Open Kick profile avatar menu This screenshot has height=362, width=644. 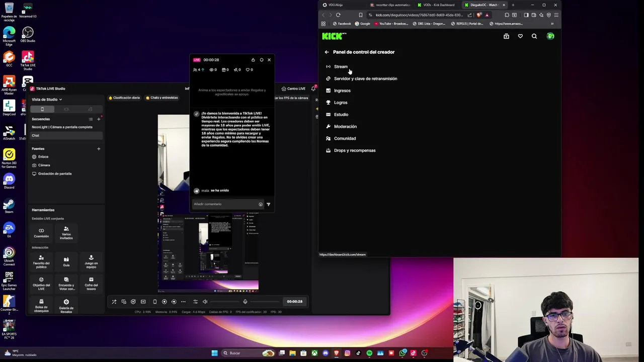pos(550,36)
